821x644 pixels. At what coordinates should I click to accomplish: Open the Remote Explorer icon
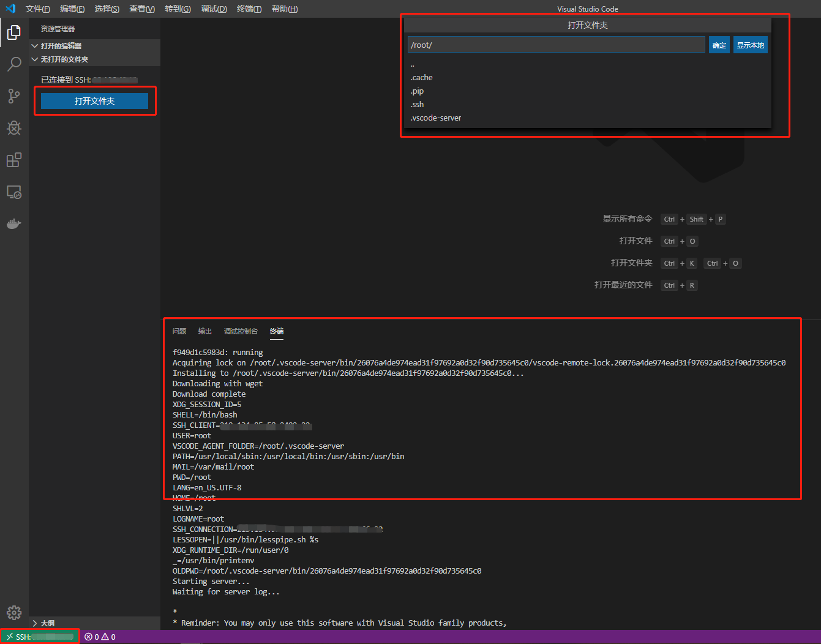(14, 192)
